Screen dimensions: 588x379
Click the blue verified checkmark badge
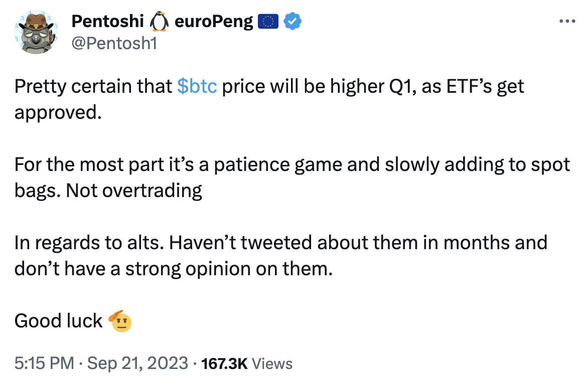pos(293,21)
